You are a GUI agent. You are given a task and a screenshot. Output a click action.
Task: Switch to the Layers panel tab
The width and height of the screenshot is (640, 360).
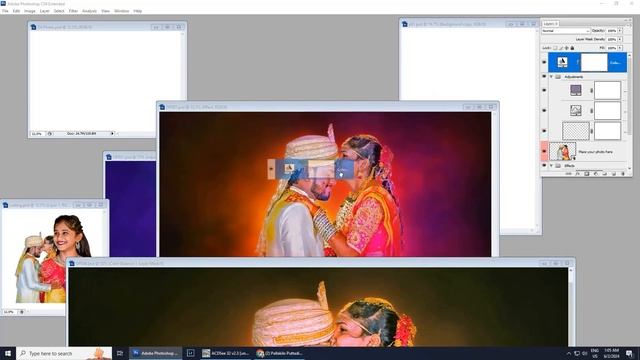click(x=551, y=24)
